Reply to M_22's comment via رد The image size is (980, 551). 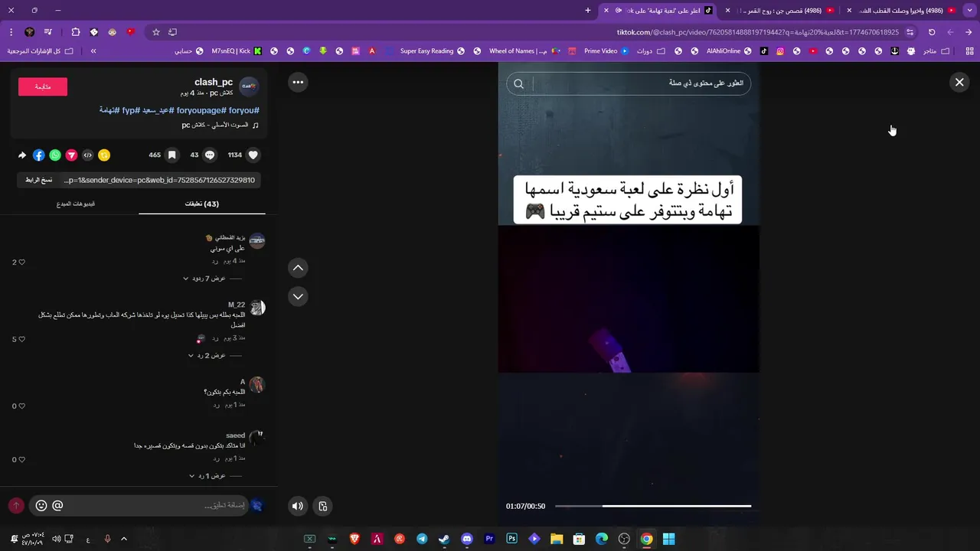coord(216,337)
